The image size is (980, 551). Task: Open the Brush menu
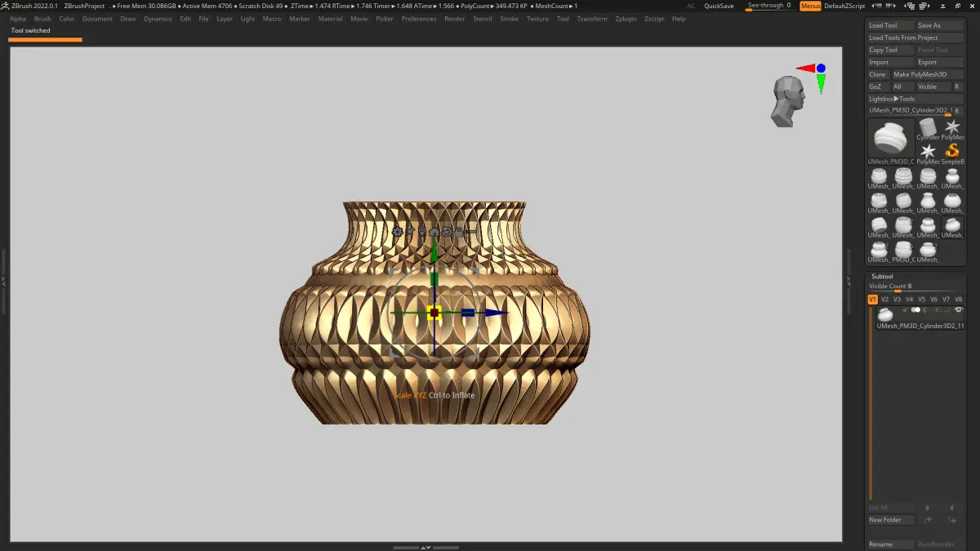coord(42,19)
